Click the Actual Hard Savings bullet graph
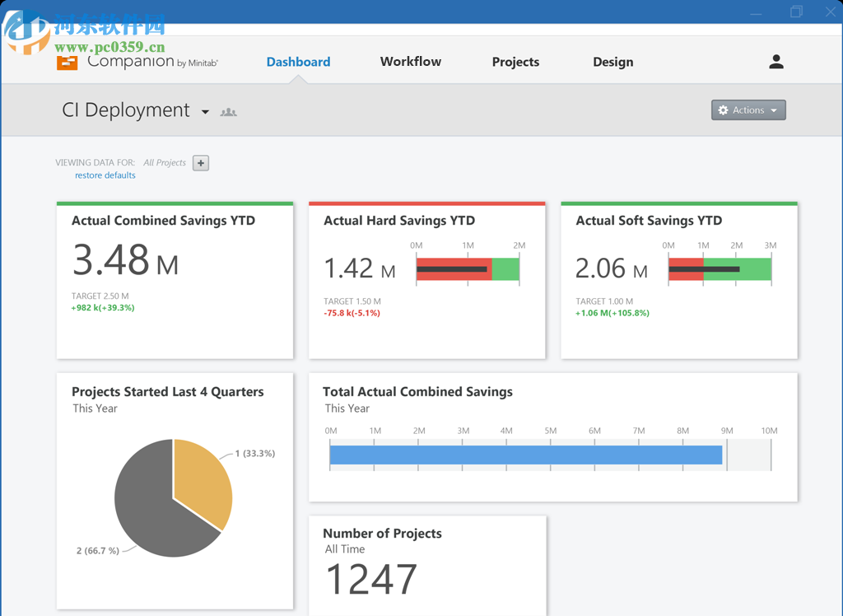This screenshot has width=843, height=616. (x=468, y=269)
